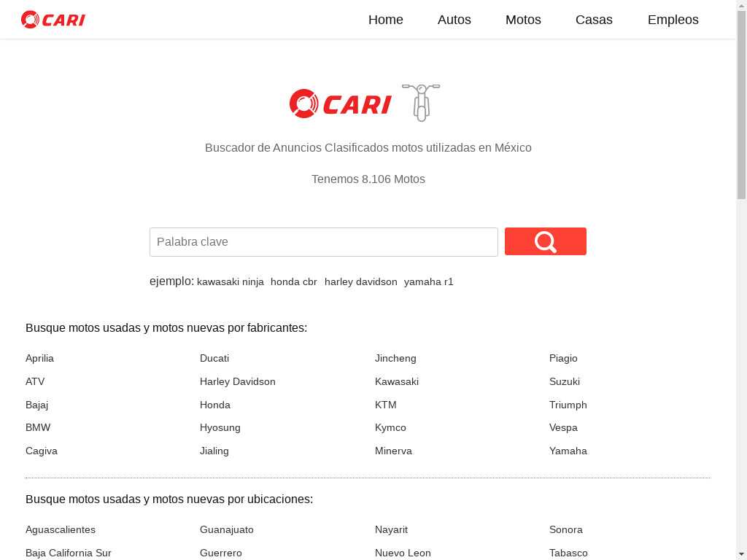Select the example search honda cbr
This screenshot has width=747, height=560.
coord(294,282)
